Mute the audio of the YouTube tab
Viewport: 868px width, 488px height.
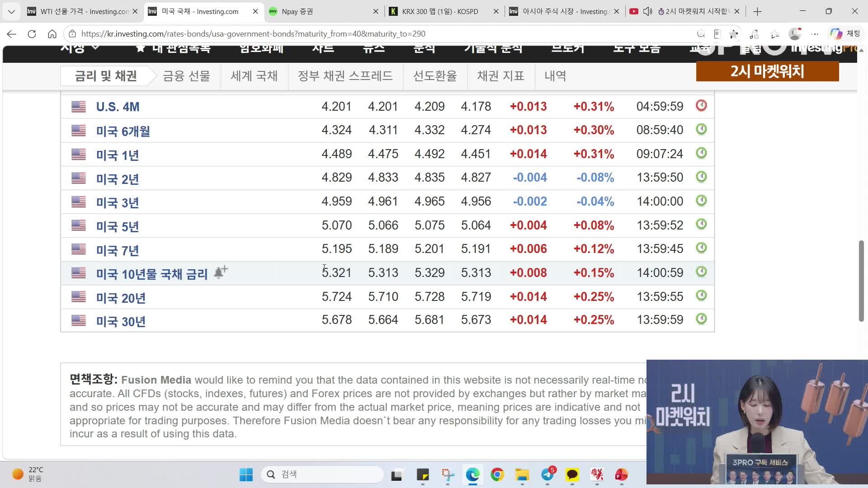(x=647, y=11)
